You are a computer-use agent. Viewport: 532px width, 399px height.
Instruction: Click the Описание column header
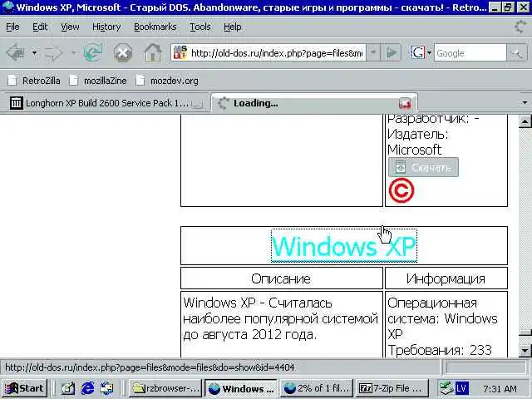pyautogui.click(x=281, y=278)
